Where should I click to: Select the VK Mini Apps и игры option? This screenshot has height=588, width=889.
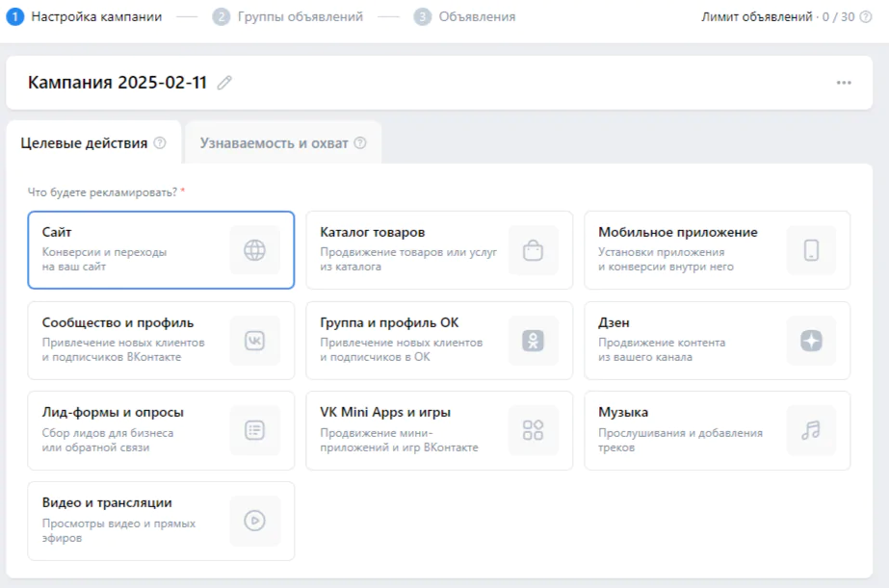point(439,430)
